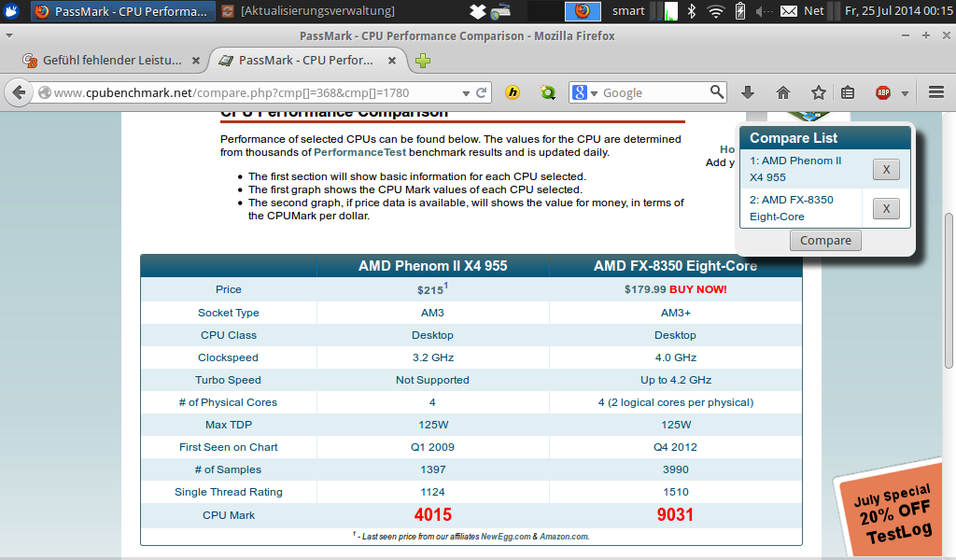Viewport: 956px width, 560px height.
Task: Open the Bluetooth tray icon
Action: (x=692, y=11)
